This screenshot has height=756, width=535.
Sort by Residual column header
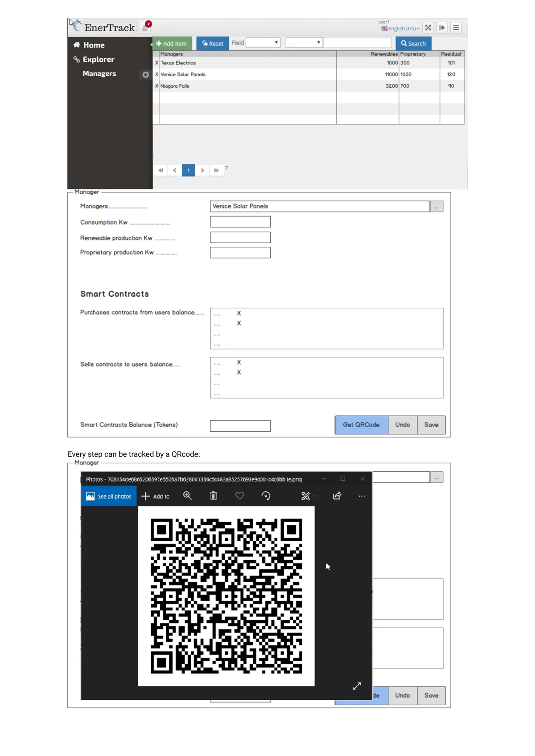click(451, 54)
